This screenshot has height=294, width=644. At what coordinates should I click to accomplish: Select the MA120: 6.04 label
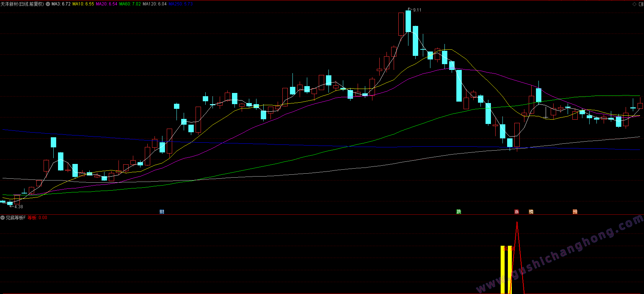click(x=155, y=4)
